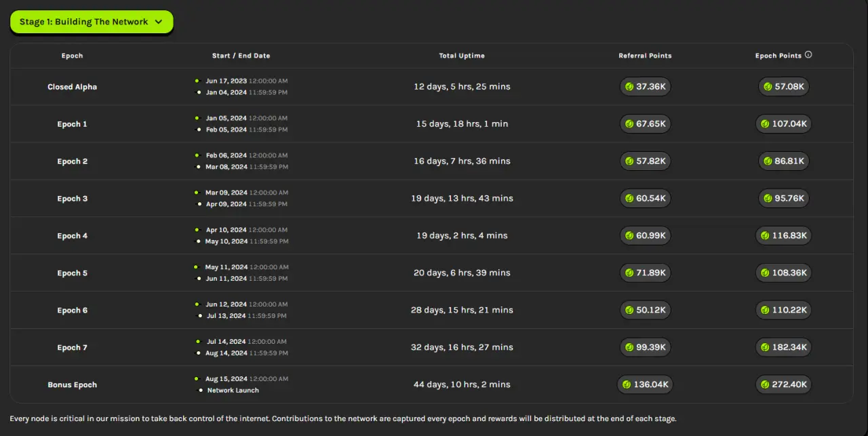Select the Epoch 4 row label
The height and width of the screenshot is (436, 868).
(72, 236)
